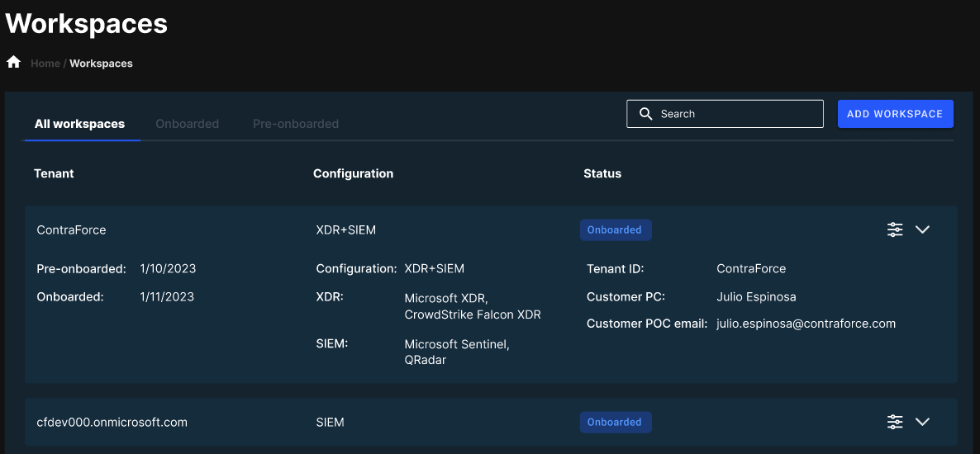Select the cfdev000.onmicrosoft.com tenant name
This screenshot has height=454, width=980.
[112, 423]
